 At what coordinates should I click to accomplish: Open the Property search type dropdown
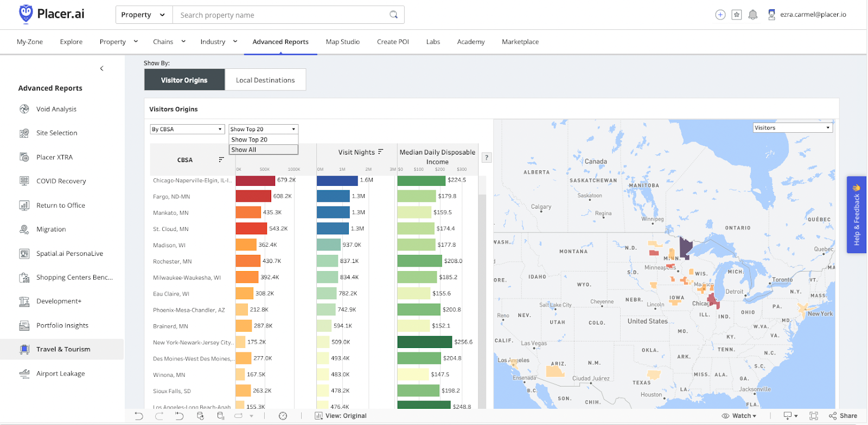coord(144,15)
